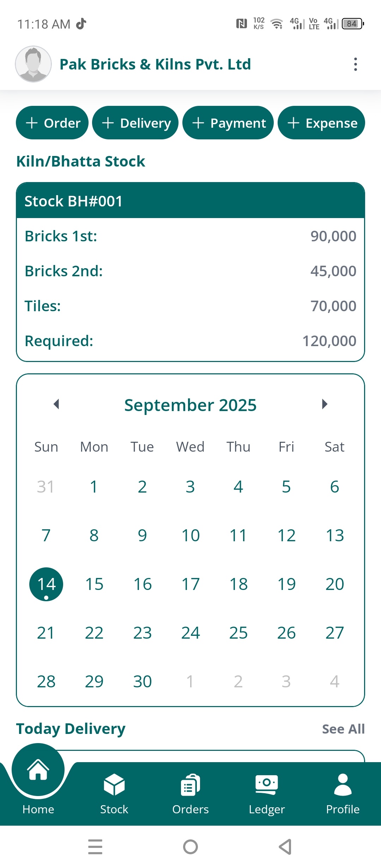
Task: Add a new Delivery
Action: [135, 123]
